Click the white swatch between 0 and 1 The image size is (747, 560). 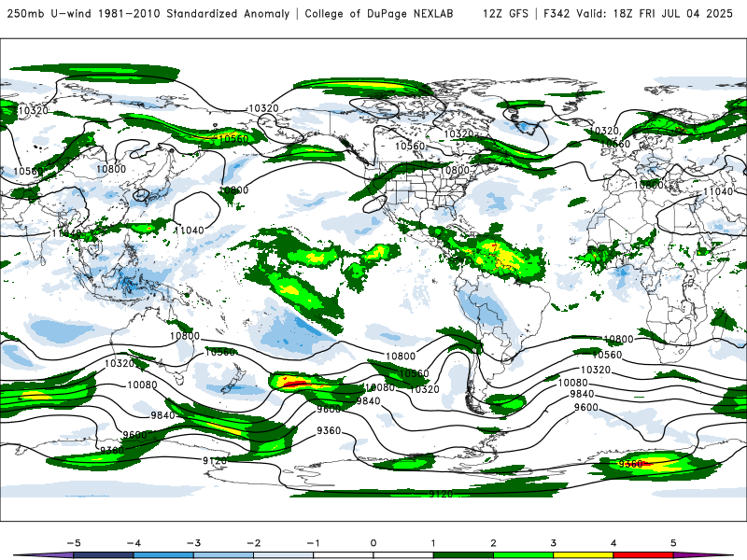coord(403,555)
